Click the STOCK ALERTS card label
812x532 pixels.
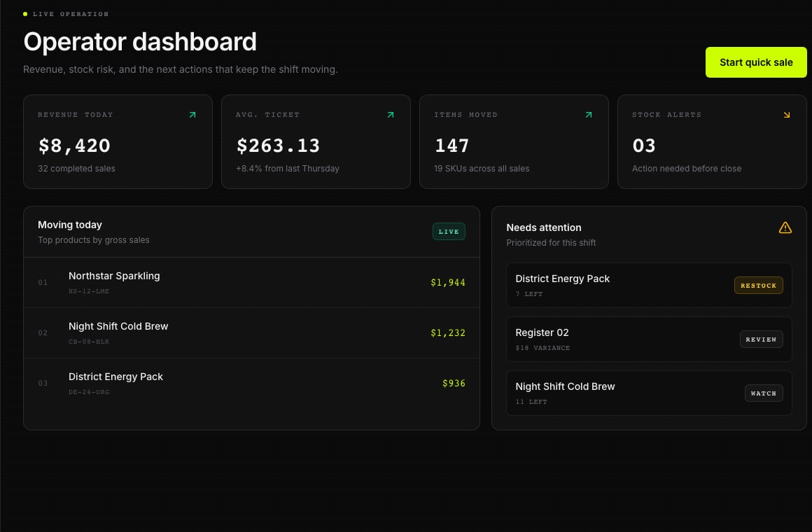(x=666, y=115)
